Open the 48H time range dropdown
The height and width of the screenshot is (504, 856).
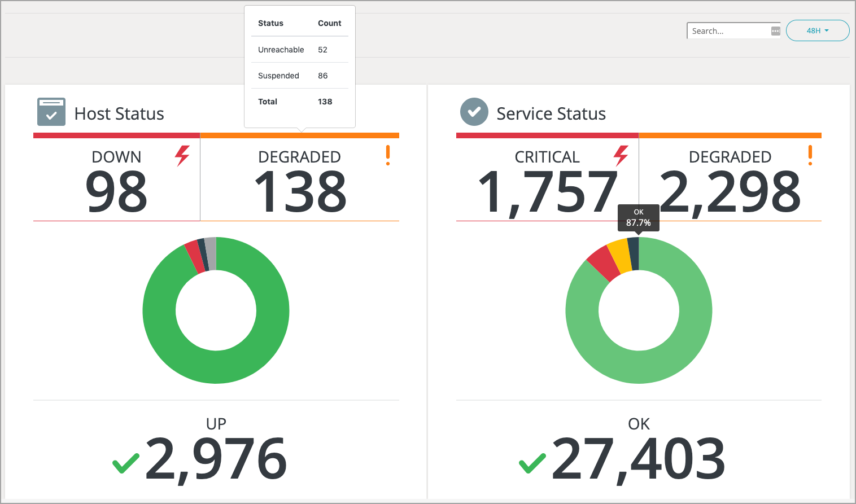pyautogui.click(x=818, y=30)
